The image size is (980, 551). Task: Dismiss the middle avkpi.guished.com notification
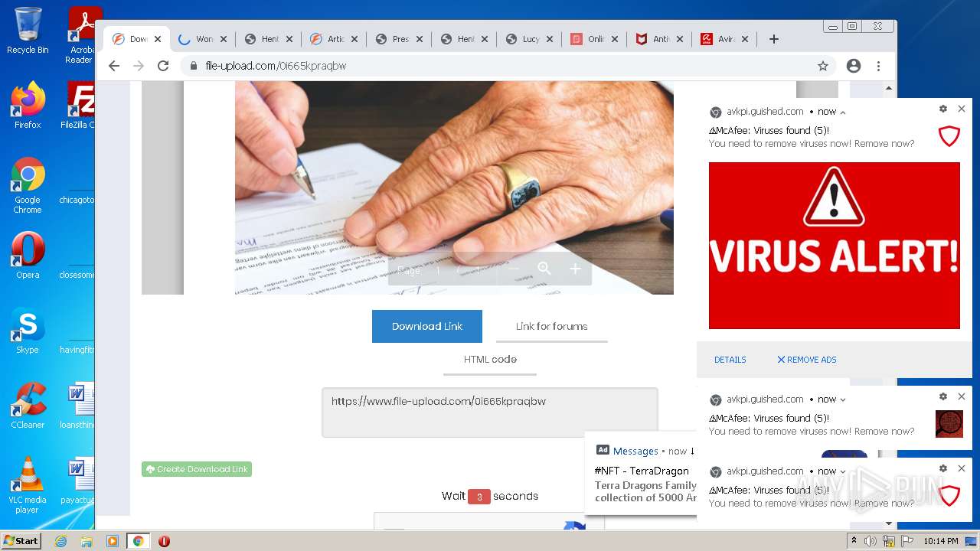click(962, 396)
